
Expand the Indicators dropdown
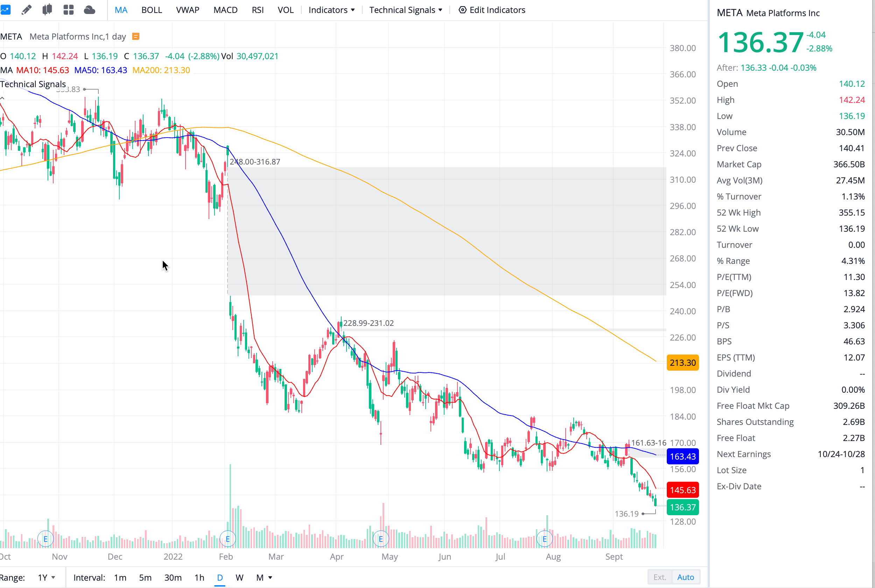pos(331,10)
